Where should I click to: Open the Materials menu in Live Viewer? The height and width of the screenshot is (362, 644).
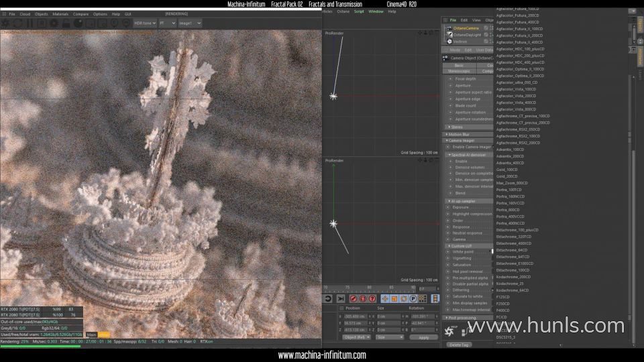point(60,13)
